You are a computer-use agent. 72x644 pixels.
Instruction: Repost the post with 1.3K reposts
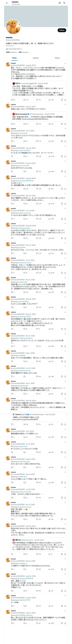pos(26,100)
